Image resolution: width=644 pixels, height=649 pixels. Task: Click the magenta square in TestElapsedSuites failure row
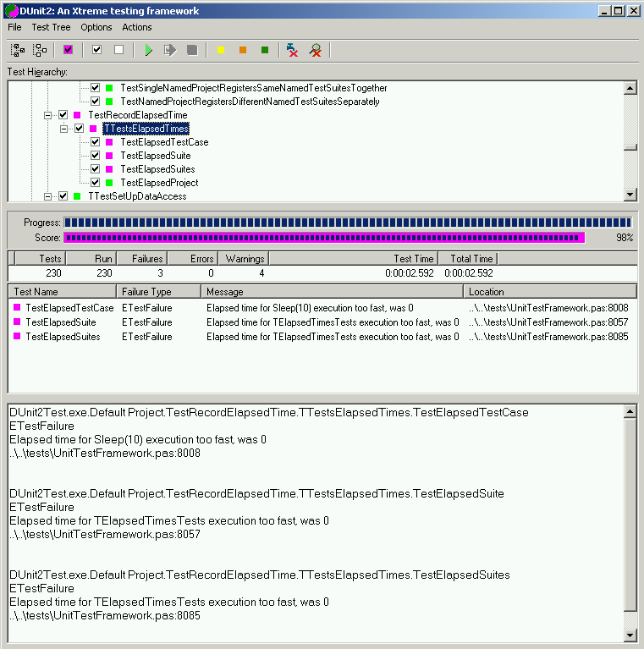[17, 336]
